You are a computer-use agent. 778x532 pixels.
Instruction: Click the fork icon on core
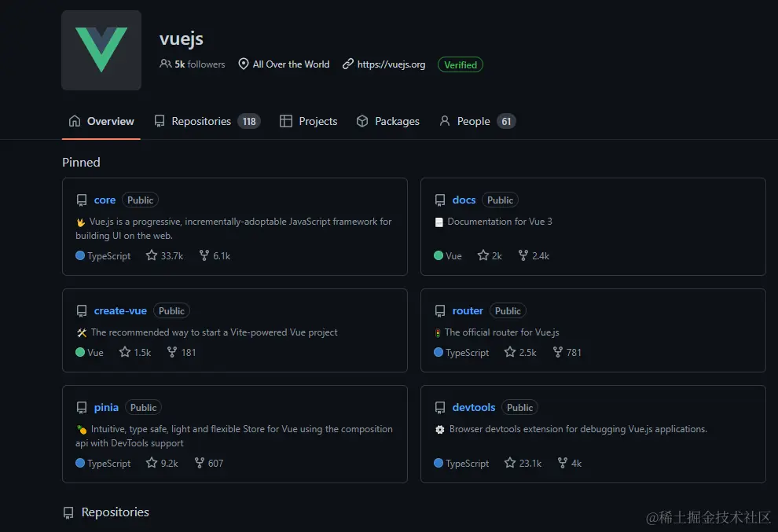(x=204, y=255)
